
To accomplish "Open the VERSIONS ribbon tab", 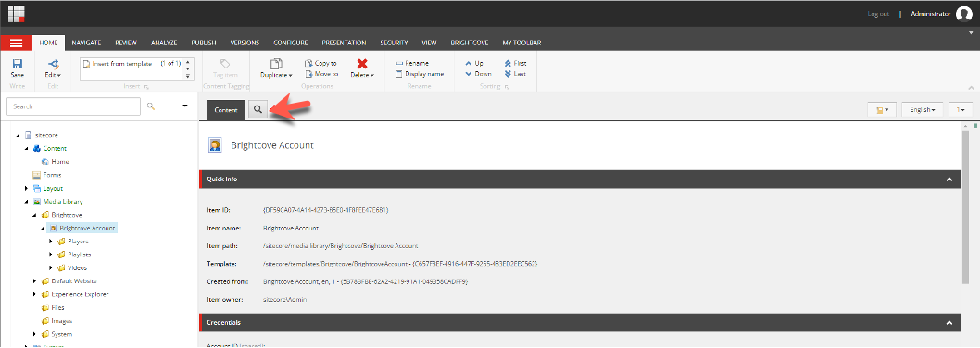I will 245,43.
